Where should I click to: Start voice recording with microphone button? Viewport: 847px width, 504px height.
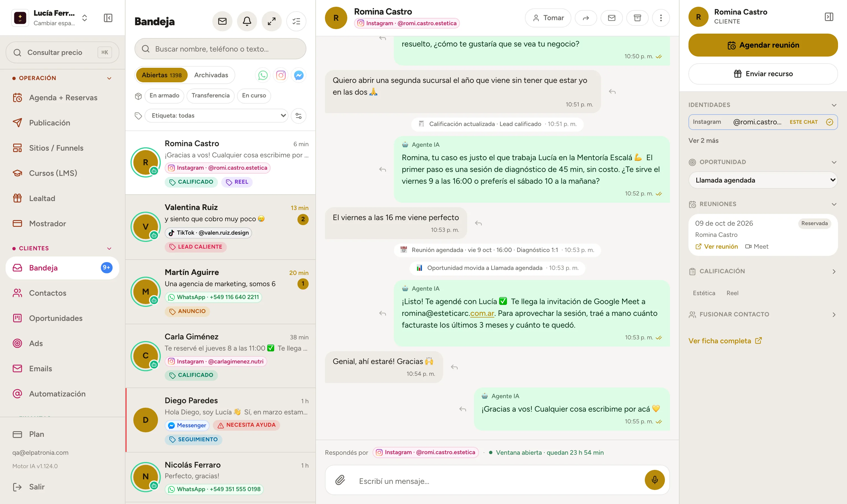tap(655, 480)
